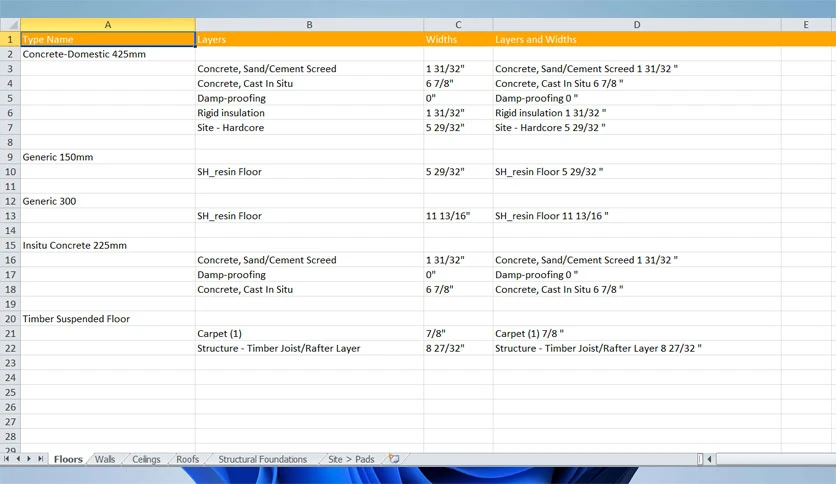Select row 1 header
The image size is (836, 484).
[10, 39]
